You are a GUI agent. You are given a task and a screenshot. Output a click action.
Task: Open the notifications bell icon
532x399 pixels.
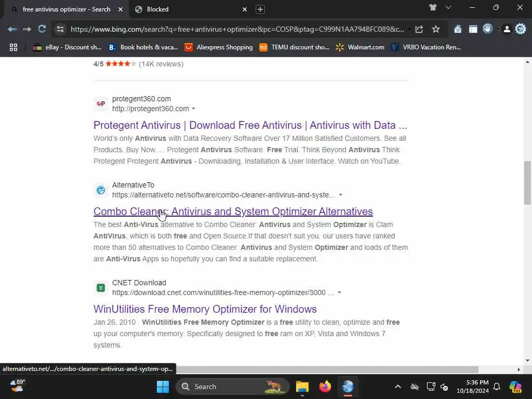(497, 387)
